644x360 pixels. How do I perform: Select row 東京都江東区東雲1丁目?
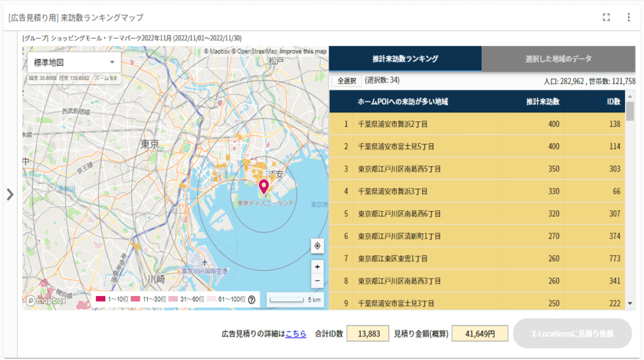477,258
